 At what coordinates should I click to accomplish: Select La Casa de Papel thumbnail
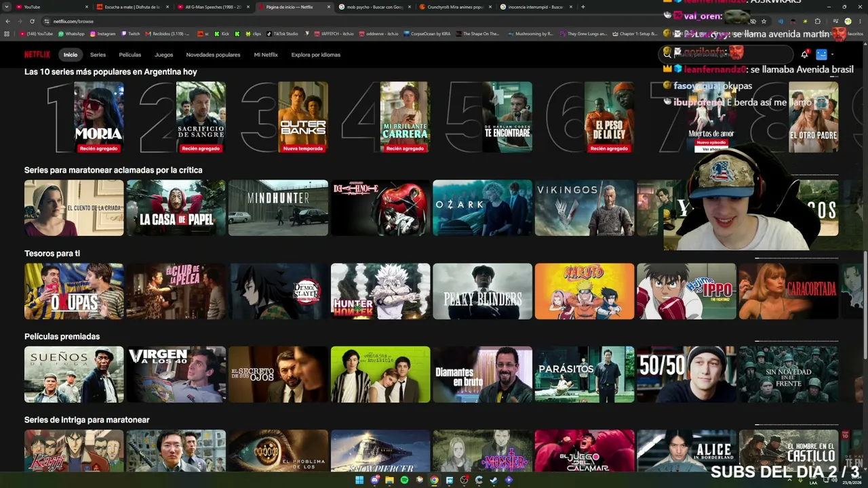[x=176, y=208]
